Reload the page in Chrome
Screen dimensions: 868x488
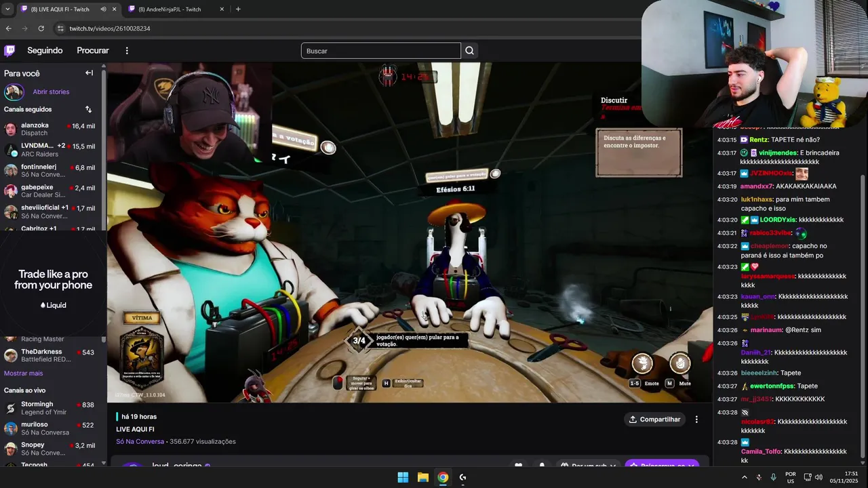[41, 28]
